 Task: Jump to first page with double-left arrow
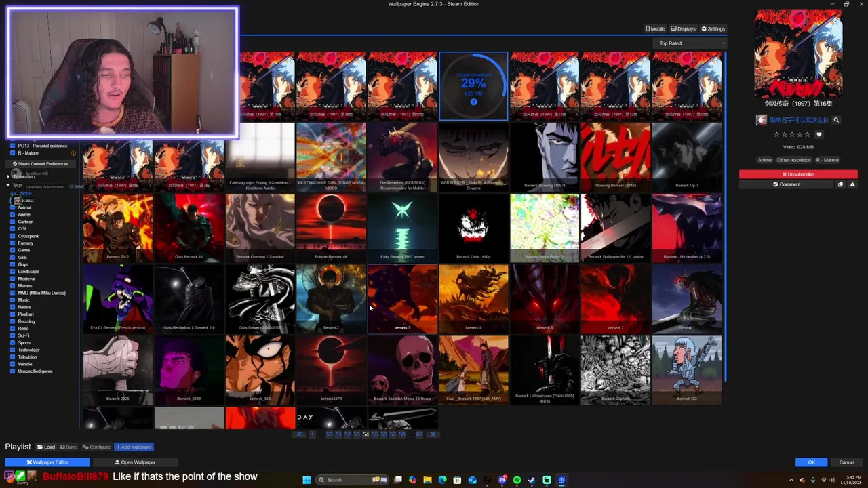coord(299,434)
